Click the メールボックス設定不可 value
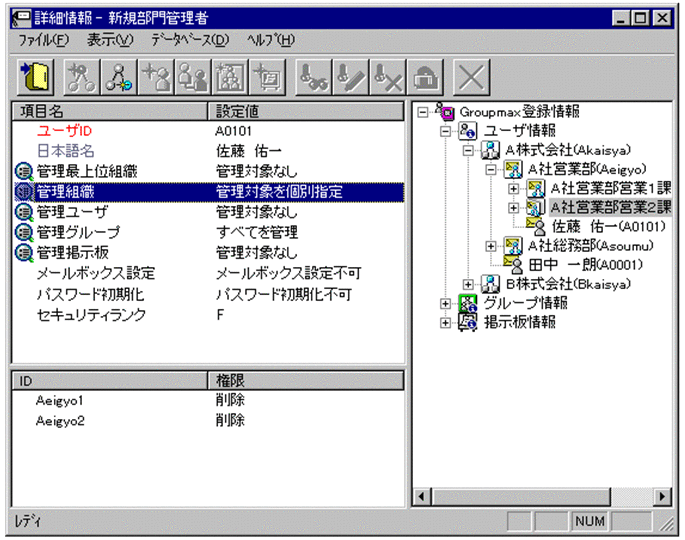 click(x=288, y=273)
